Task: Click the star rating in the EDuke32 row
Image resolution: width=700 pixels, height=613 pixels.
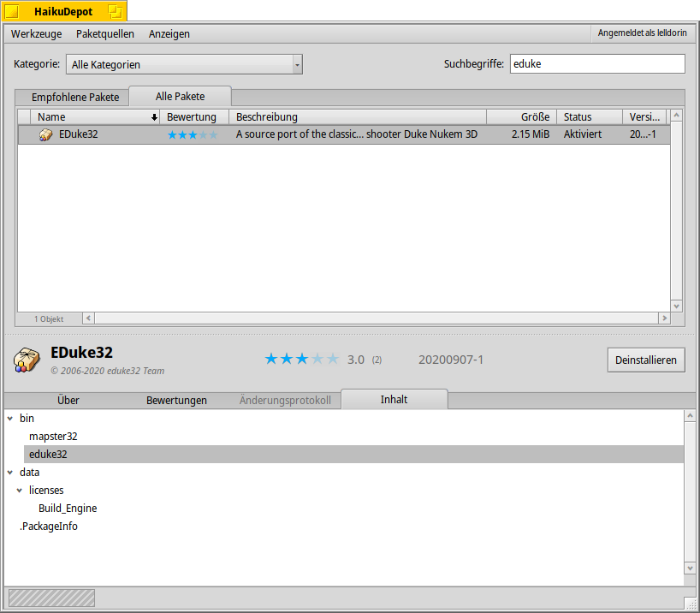Action: (192, 134)
